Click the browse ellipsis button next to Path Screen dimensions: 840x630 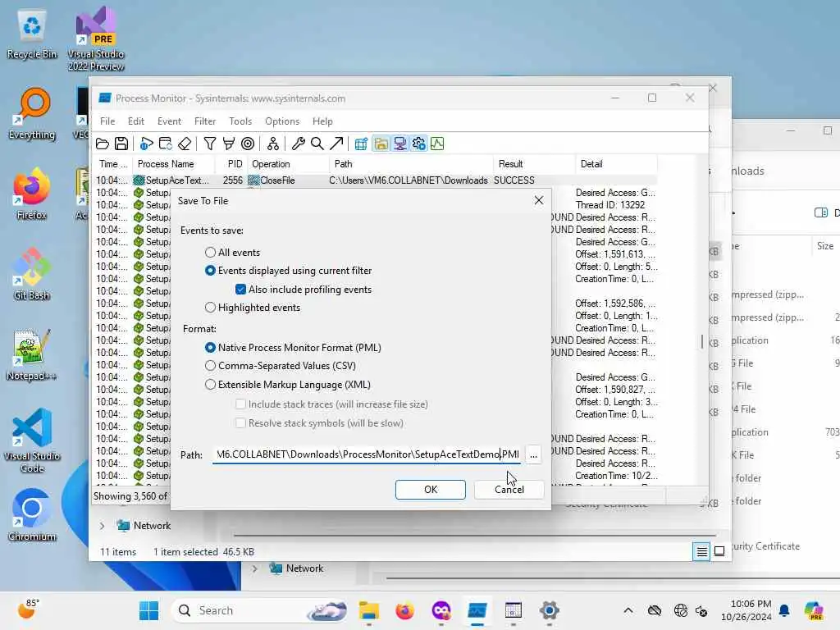click(x=533, y=454)
